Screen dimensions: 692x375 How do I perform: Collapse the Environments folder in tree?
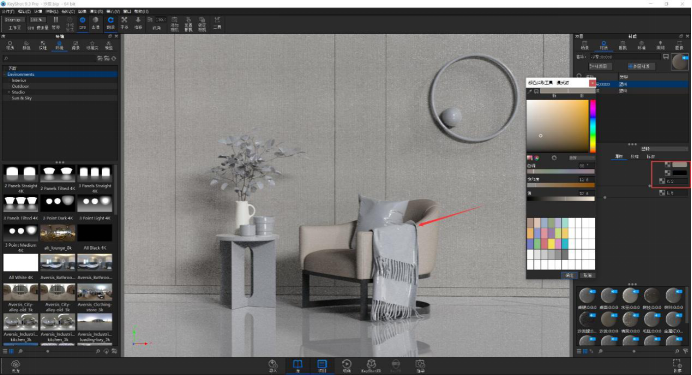[x=5, y=75]
